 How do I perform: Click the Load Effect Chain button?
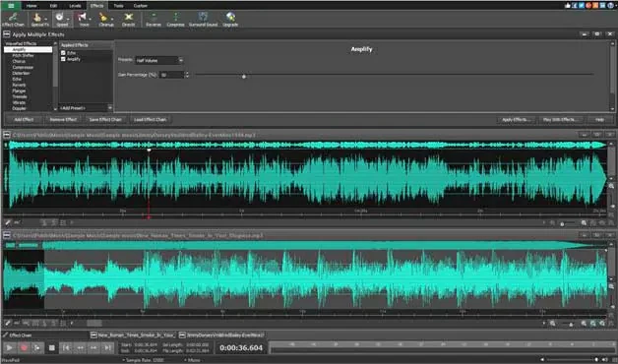pos(151,119)
